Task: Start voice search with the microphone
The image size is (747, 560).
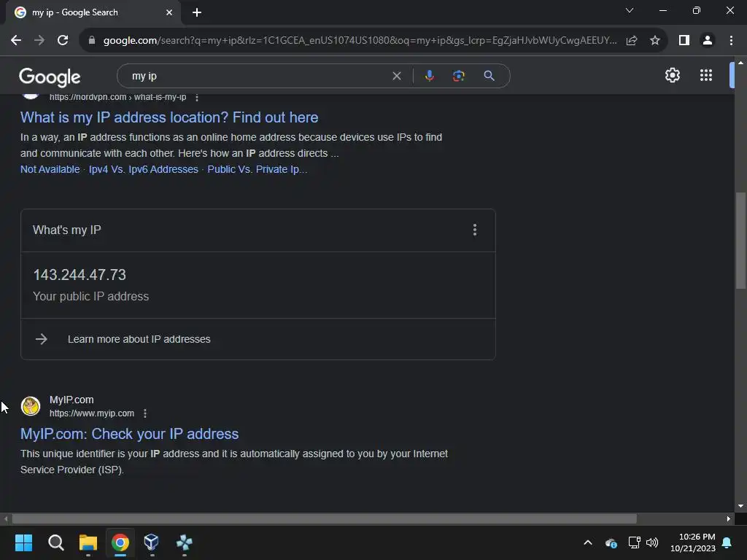Action: pos(429,76)
